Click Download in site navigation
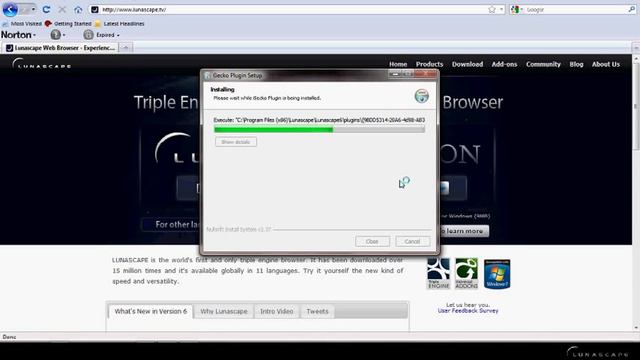The height and width of the screenshot is (360, 640). click(467, 64)
